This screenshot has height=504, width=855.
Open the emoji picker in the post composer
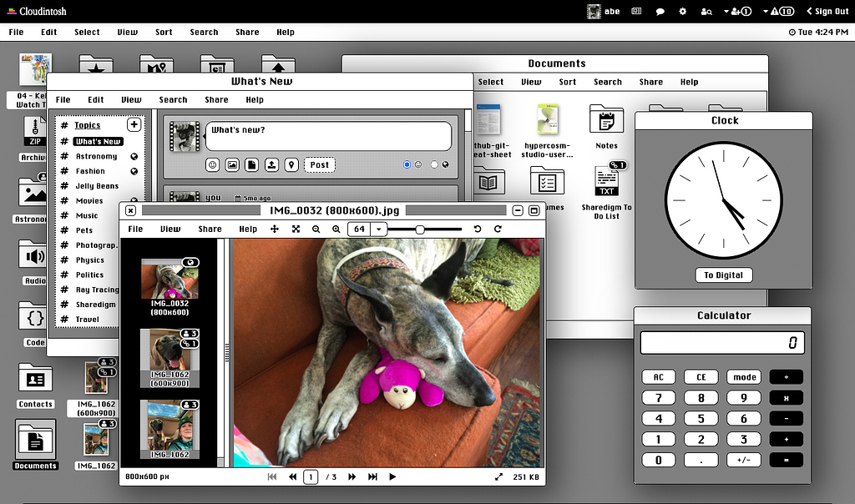213,164
